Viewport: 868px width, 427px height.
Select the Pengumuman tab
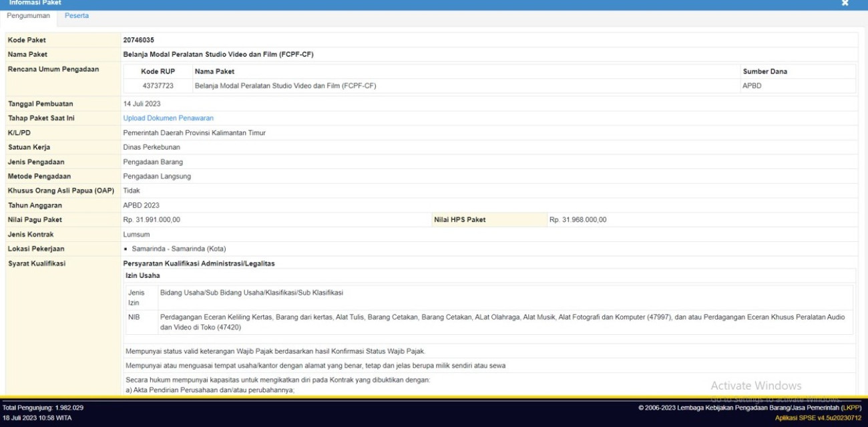click(28, 16)
